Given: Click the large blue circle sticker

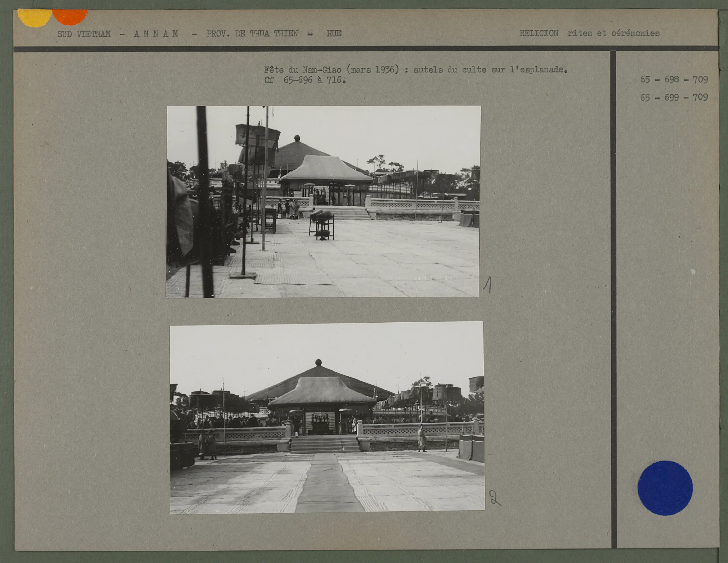Looking at the screenshot, I should (665, 488).
